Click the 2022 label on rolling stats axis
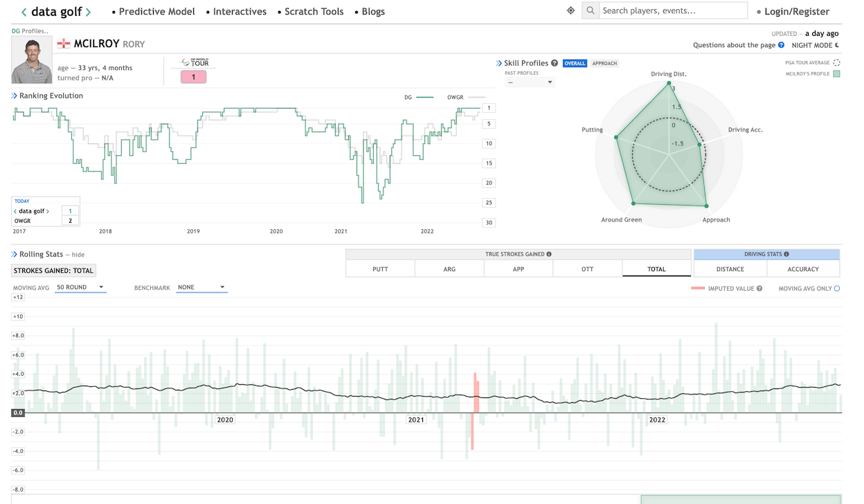The height and width of the screenshot is (504, 864). pos(657,420)
